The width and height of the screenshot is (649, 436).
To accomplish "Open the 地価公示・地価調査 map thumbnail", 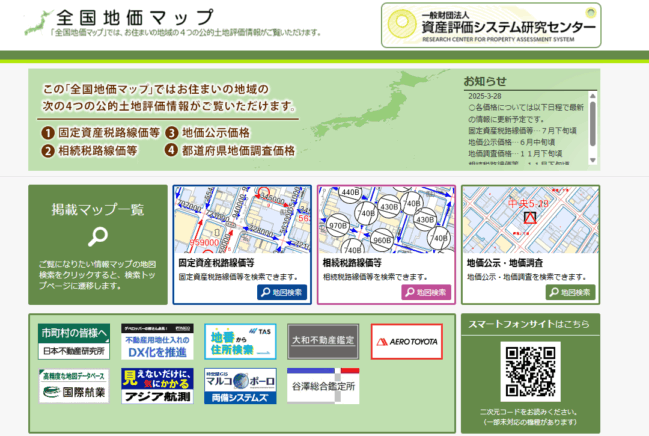I will point(531,219).
